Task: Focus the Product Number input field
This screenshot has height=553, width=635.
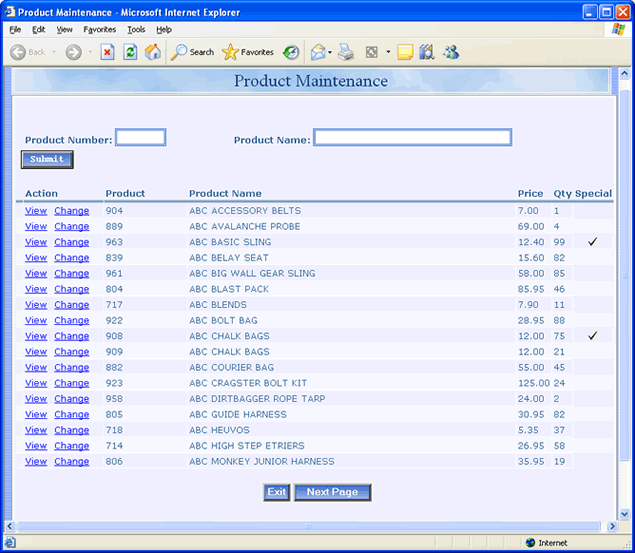Action: (x=141, y=137)
